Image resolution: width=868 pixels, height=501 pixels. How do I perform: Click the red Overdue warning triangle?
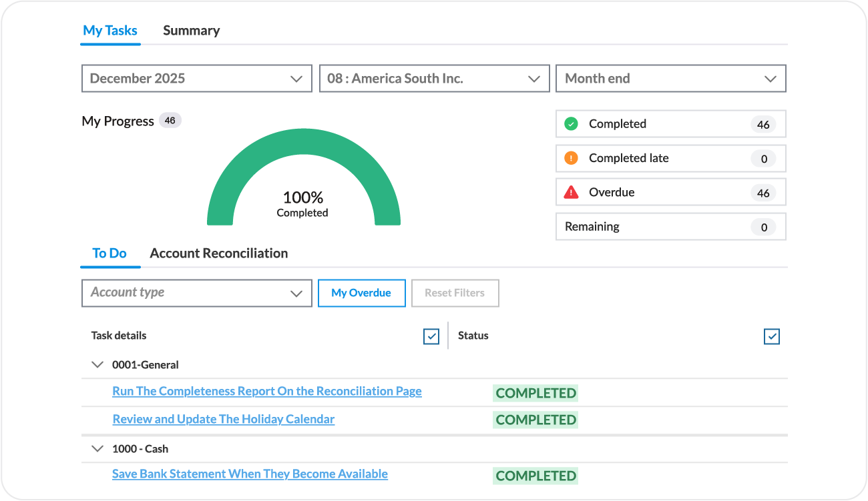click(x=571, y=193)
